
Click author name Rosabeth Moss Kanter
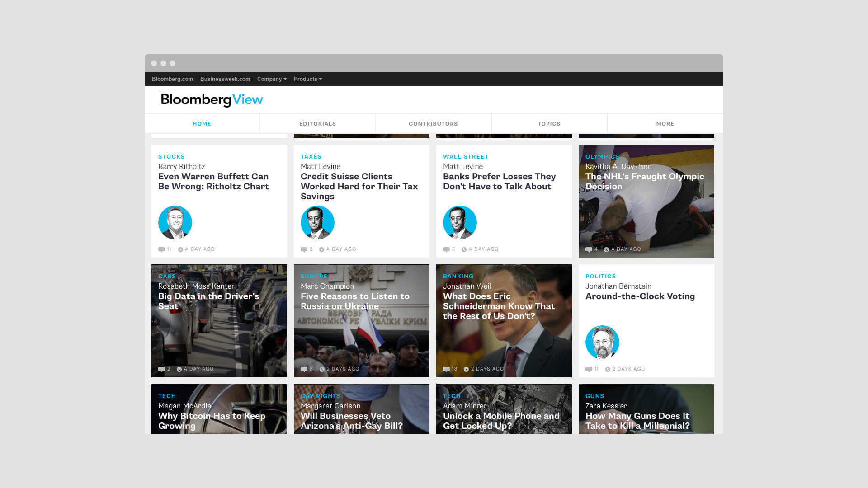[196, 286]
